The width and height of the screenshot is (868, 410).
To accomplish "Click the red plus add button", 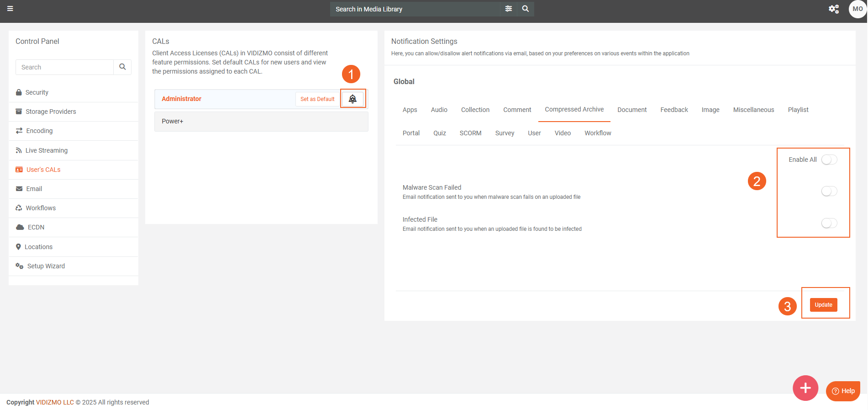I will (x=805, y=388).
